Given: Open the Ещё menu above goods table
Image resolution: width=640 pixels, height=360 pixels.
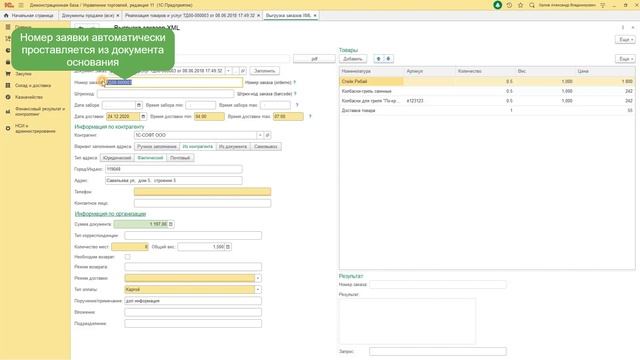Looking at the screenshot, I should [x=625, y=59].
